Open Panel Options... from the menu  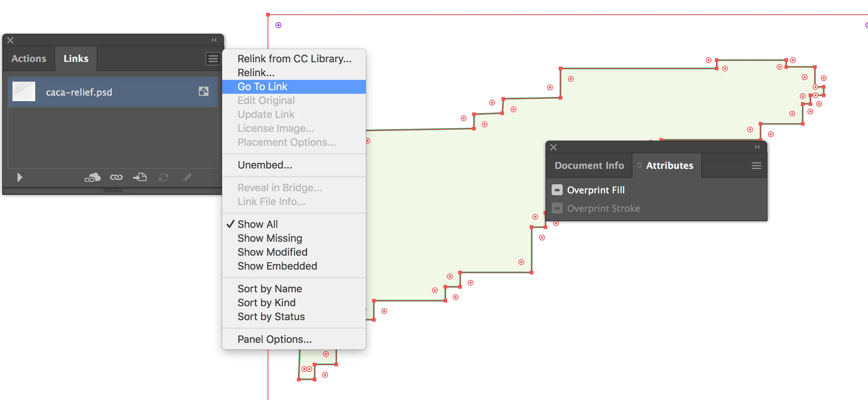tap(274, 340)
